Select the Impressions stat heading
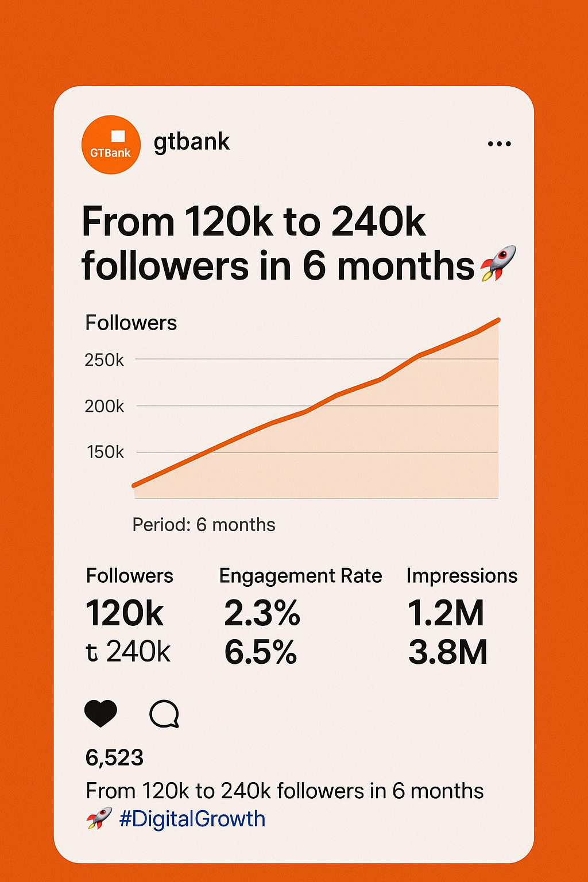Image resolution: width=588 pixels, height=882 pixels. (462, 576)
